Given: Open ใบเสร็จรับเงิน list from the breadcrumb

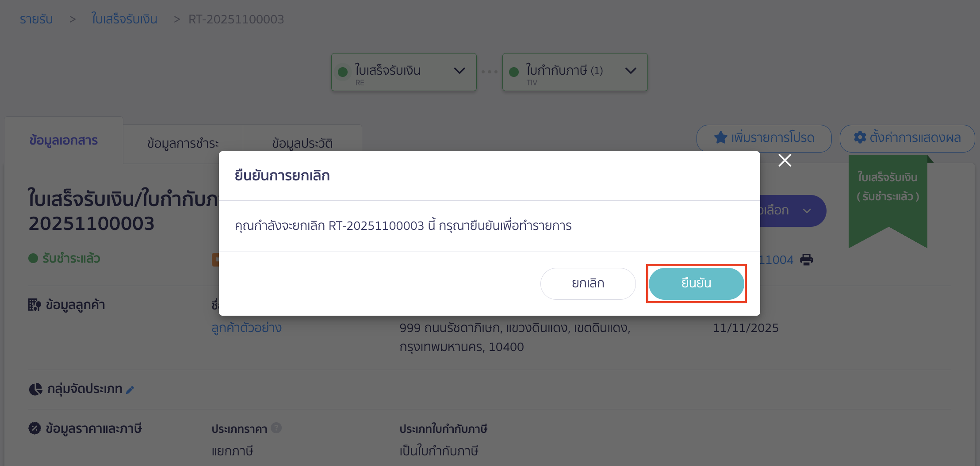Looking at the screenshot, I should [124, 19].
